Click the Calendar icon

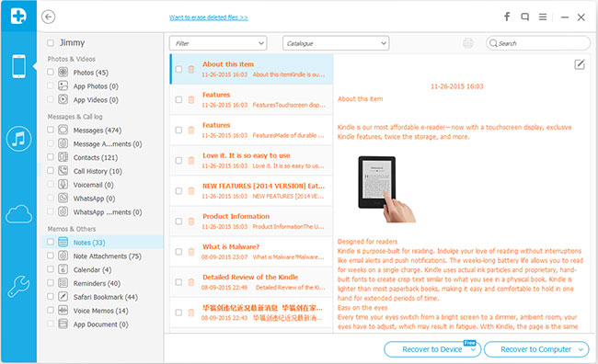click(x=63, y=269)
